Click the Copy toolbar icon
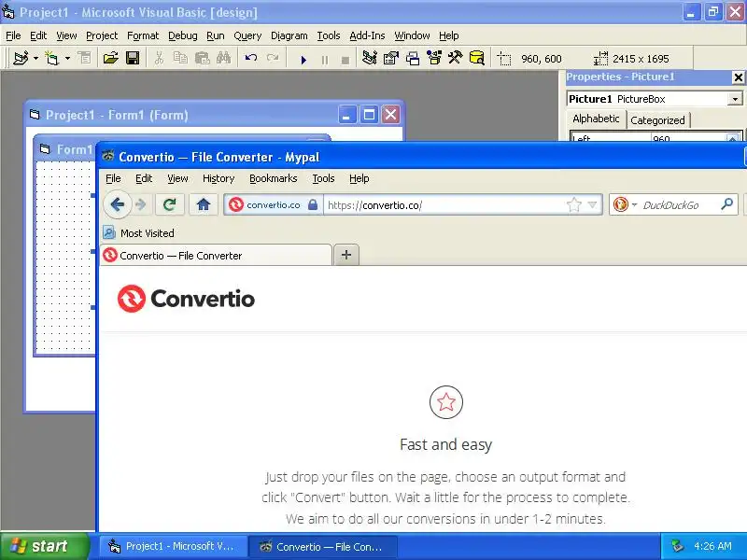747x560 pixels. tap(180, 59)
